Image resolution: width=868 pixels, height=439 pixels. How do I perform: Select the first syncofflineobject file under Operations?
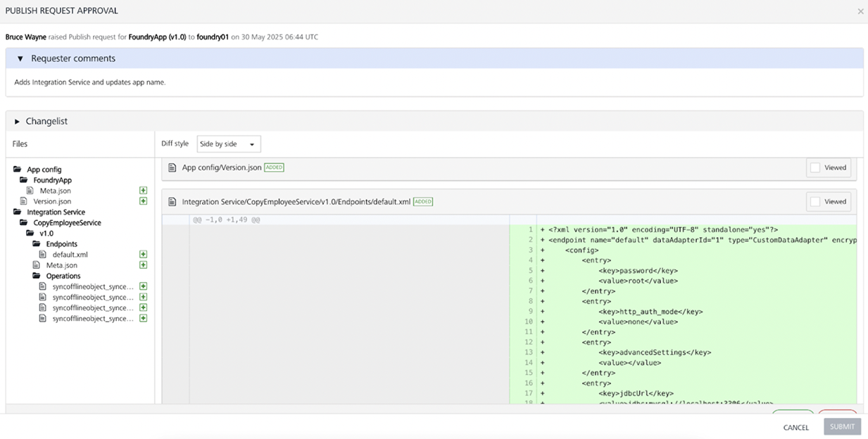92,286
